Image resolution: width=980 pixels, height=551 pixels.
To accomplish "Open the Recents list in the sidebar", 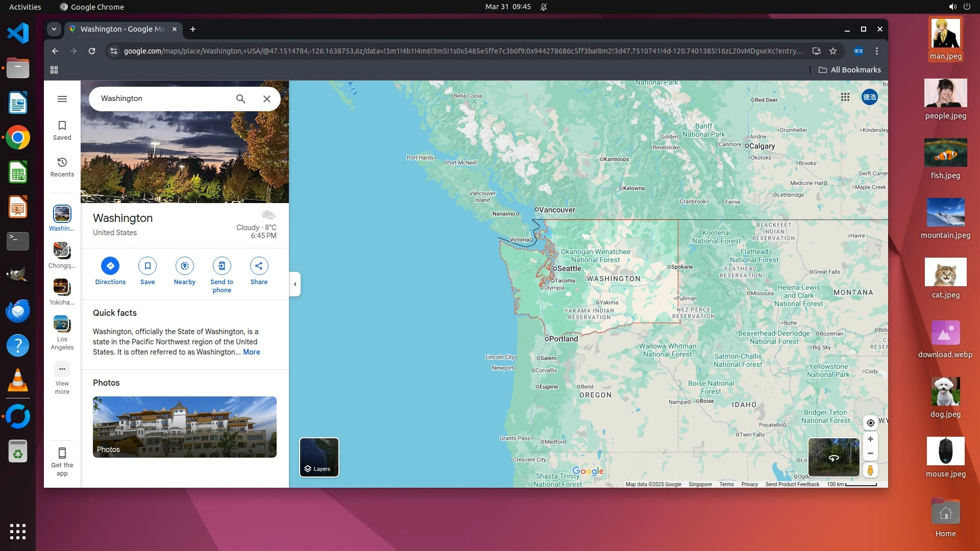I will click(x=62, y=167).
